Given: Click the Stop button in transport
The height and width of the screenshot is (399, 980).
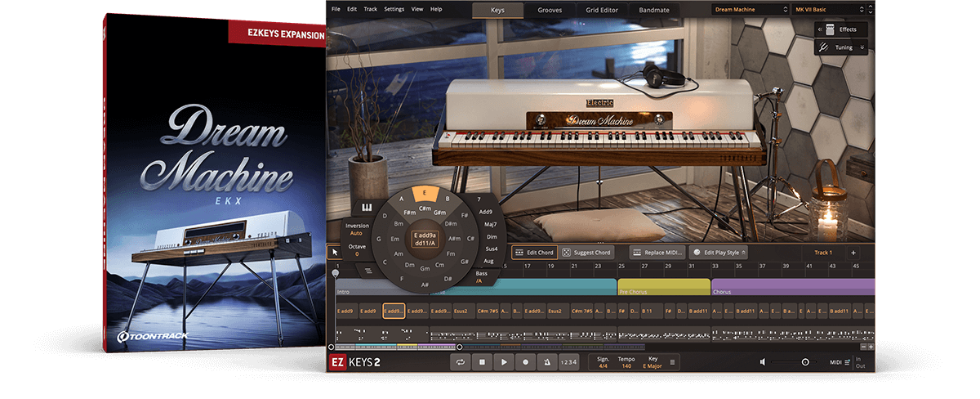Looking at the screenshot, I should [x=483, y=362].
